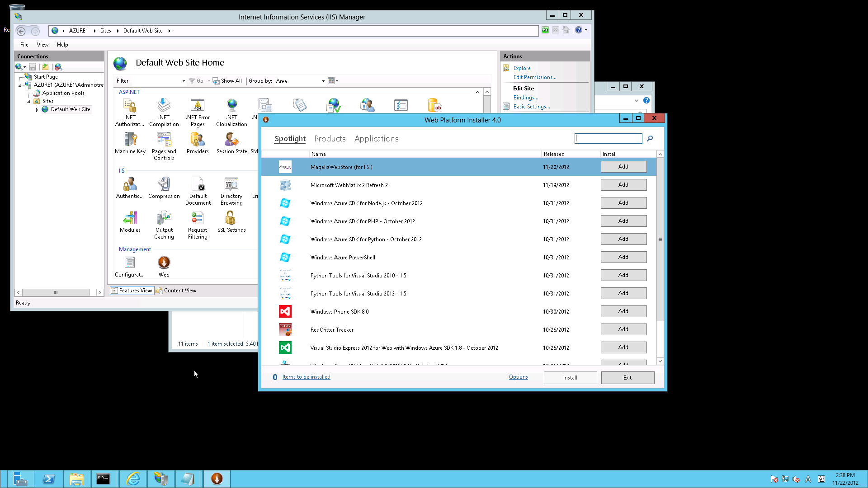The image size is (868, 488).
Task: Open the File menu
Action: (24, 45)
